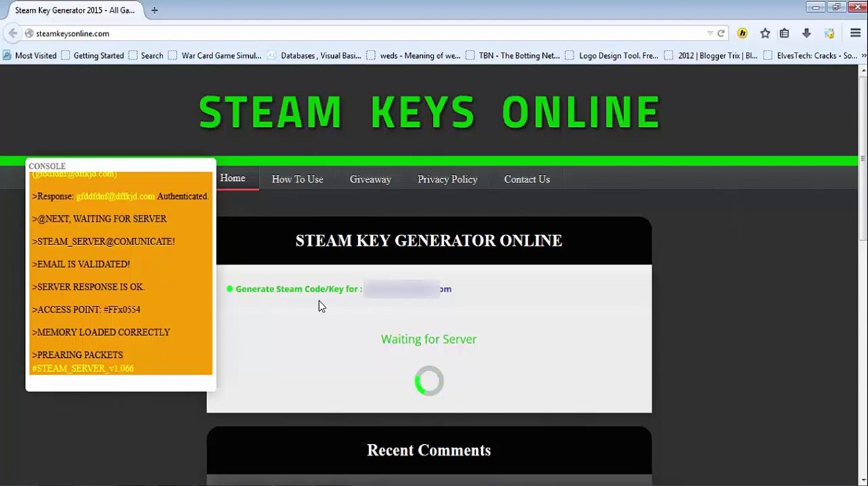Minimize the browser window
Screen dimensions: 868x486
coord(816,7)
